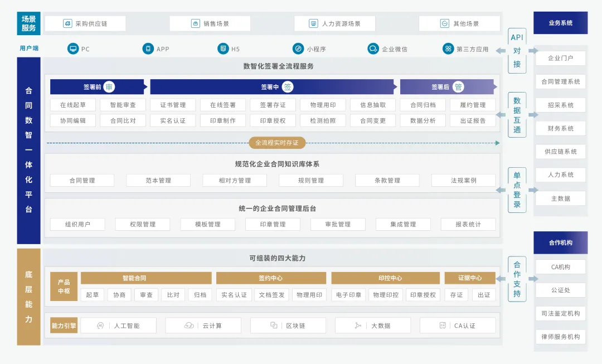This screenshot has width=602, height=364.
Task: Click the 电子印章 box
Action: pyautogui.click(x=348, y=295)
